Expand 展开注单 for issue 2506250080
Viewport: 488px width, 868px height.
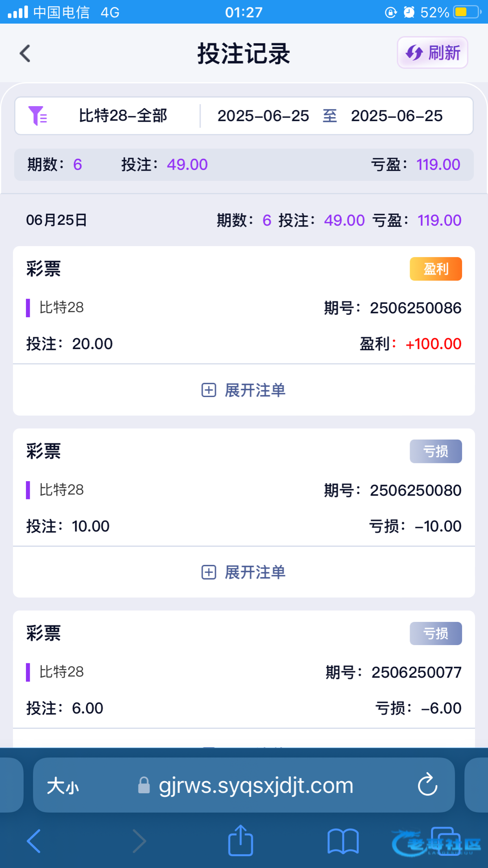244,572
